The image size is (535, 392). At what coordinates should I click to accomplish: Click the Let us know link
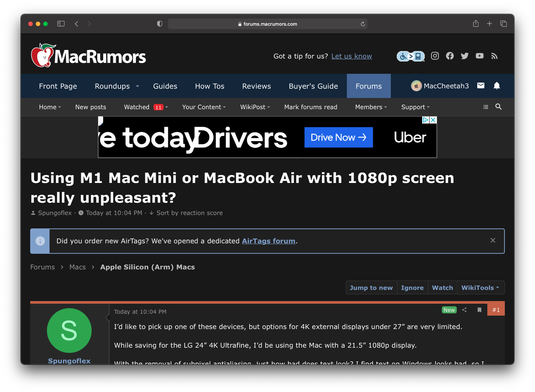click(352, 56)
